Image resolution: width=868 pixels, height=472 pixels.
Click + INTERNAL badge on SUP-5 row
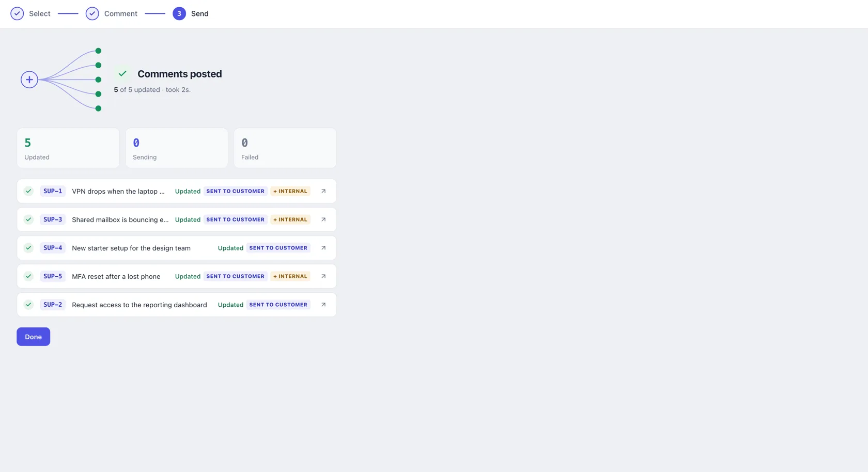point(290,276)
